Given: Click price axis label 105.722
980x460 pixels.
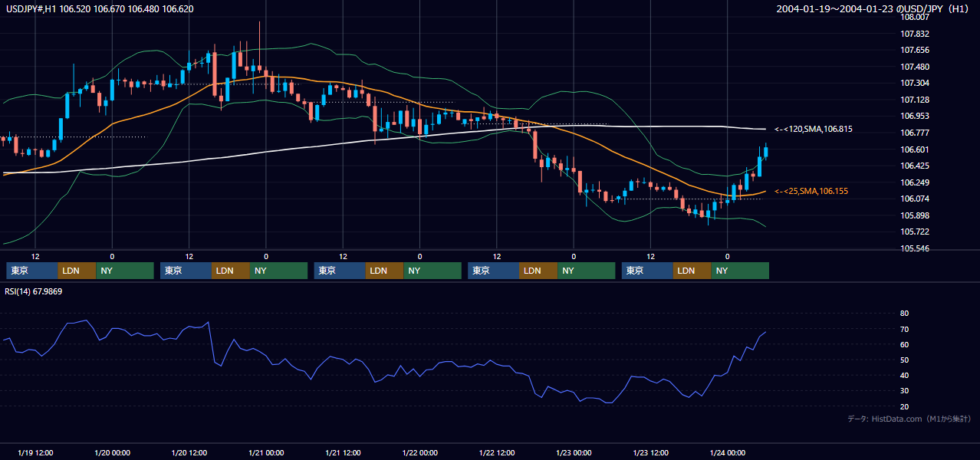Looking at the screenshot, I should 915,232.
